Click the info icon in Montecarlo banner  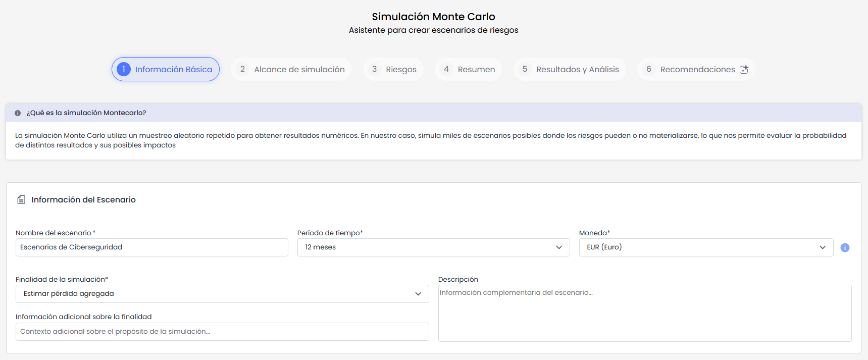click(x=18, y=113)
